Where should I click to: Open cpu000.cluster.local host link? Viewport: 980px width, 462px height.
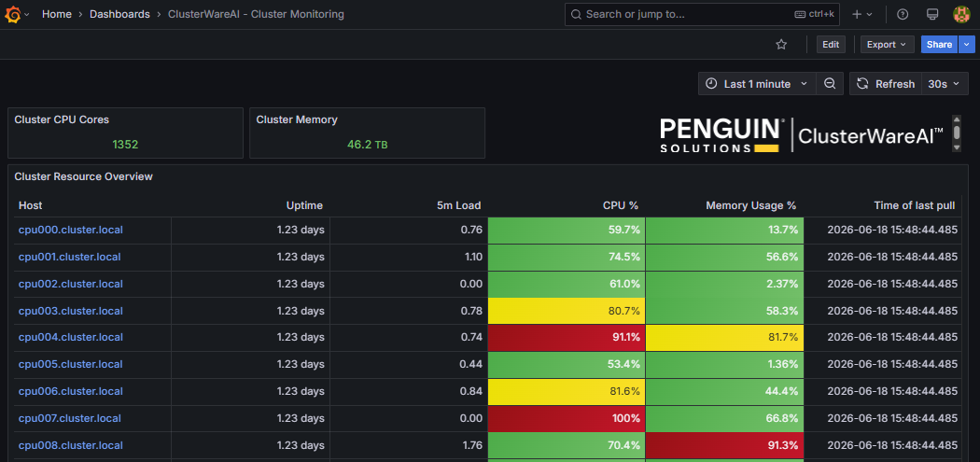tap(71, 230)
